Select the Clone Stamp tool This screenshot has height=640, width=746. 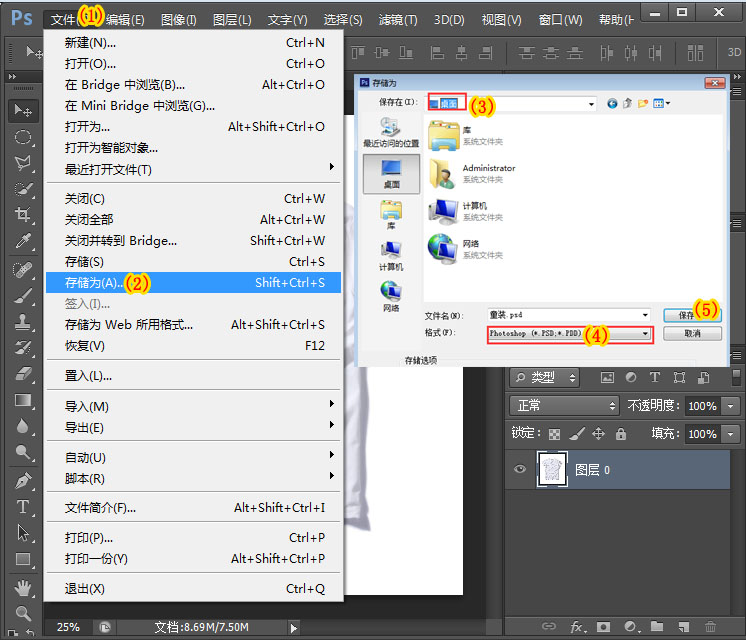pyautogui.click(x=23, y=322)
